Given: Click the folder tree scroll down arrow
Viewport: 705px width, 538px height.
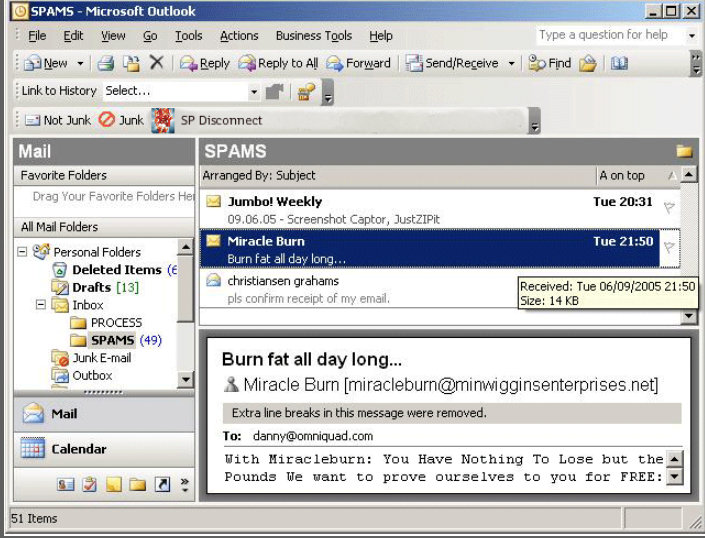Looking at the screenshot, I should 185,380.
